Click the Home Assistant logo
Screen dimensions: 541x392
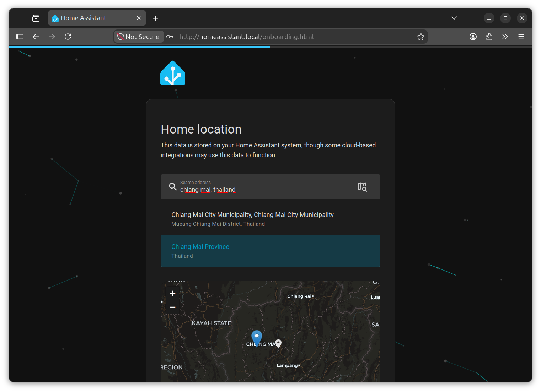click(173, 73)
